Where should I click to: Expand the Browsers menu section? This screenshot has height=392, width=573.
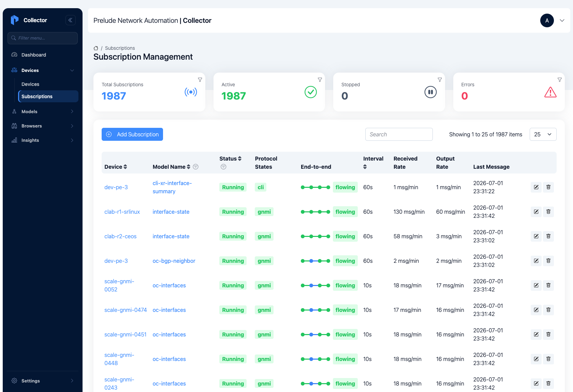pos(72,126)
